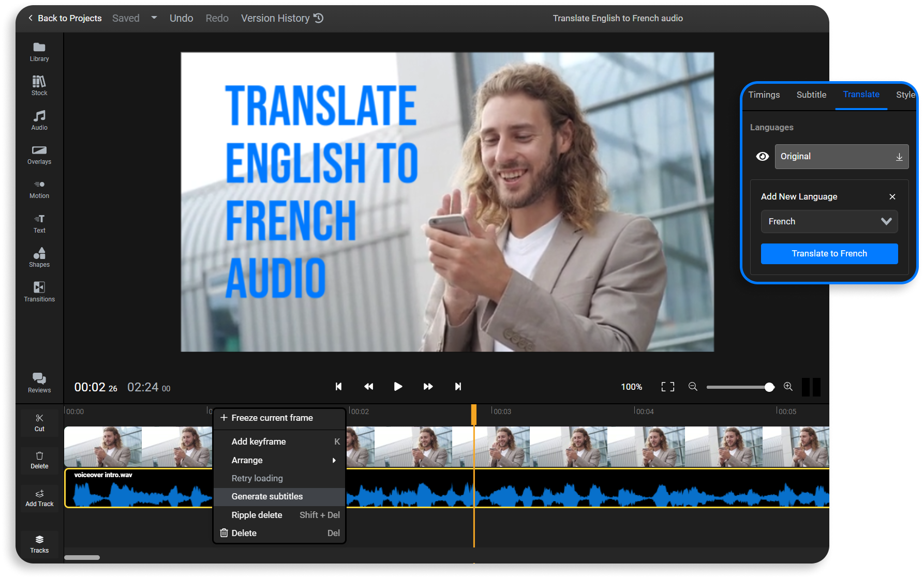
Task: Choose Freeze current frame
Action: point(279,418)
